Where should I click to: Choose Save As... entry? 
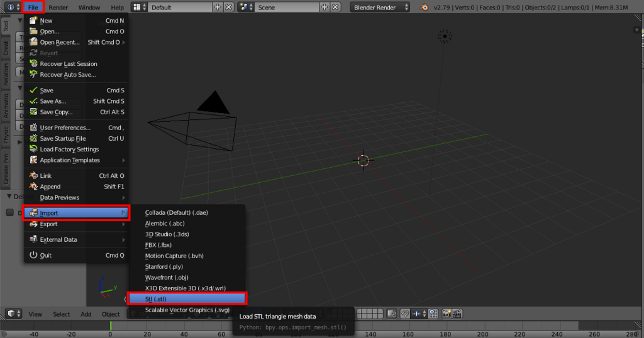point(76,101)
